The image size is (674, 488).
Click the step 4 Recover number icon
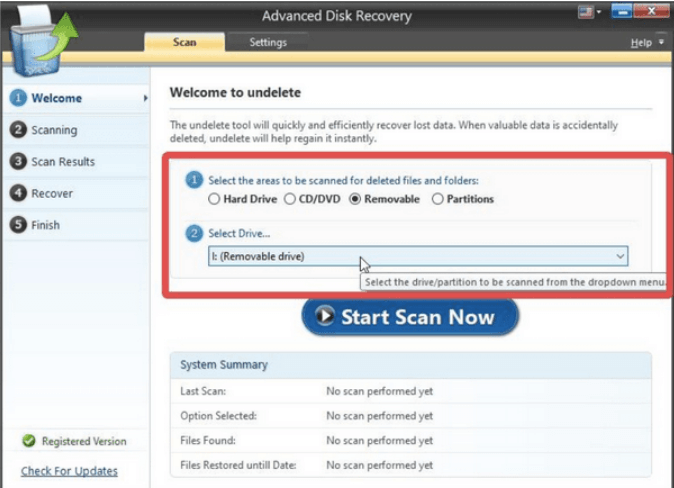pos(17,193)
